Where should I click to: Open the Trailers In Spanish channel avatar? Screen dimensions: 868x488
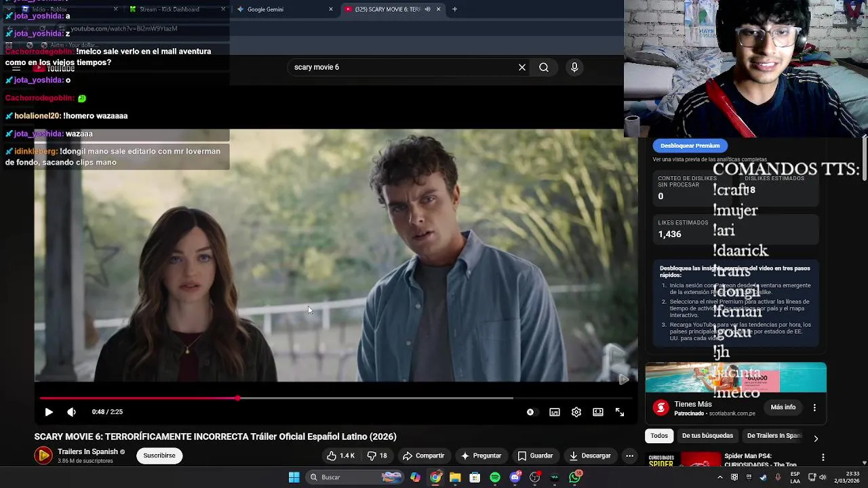point(43,455)
